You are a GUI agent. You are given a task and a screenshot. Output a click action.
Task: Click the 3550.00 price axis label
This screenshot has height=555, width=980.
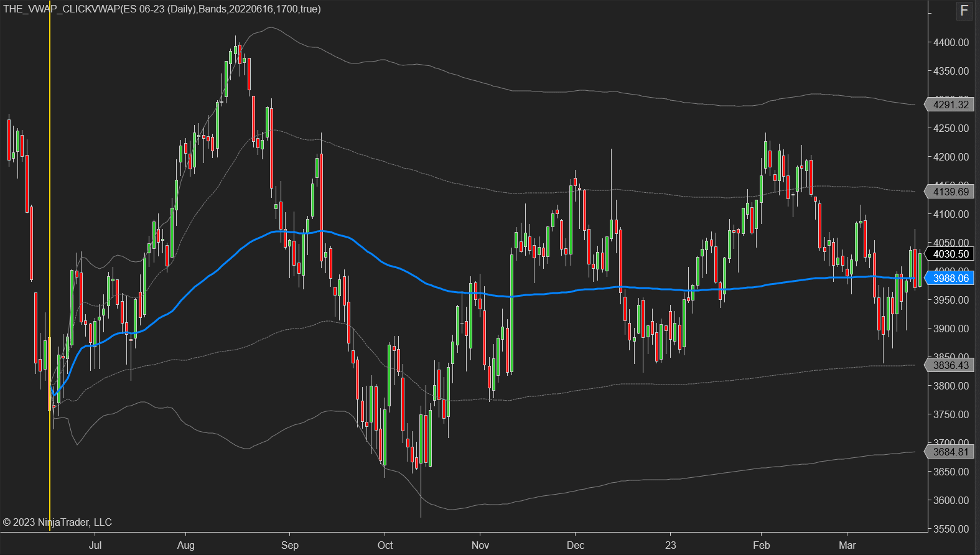pyautogui.click(x=951, y=529)
